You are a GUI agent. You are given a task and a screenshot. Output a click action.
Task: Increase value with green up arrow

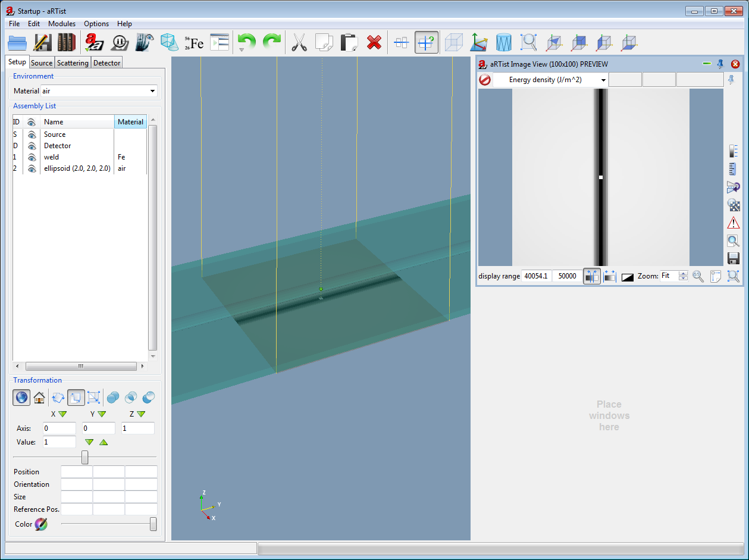pyautogui.click(x=104, y=442)
